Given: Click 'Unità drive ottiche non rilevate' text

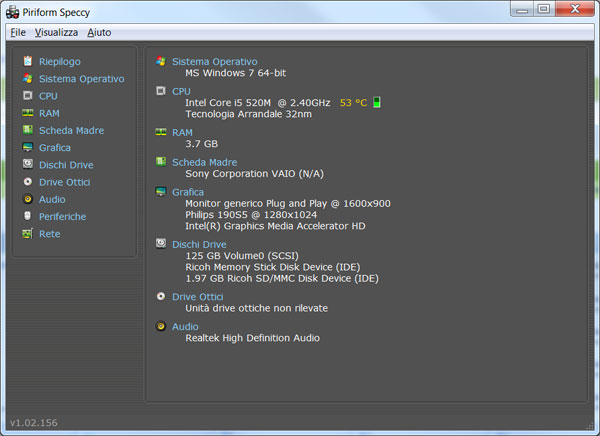Looking at the screenshot, I should point(256,308).
